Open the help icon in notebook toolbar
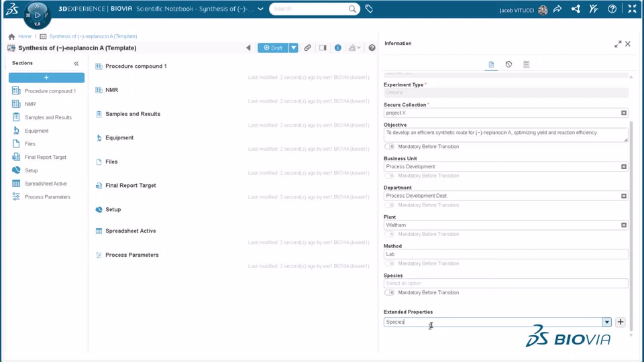 (372, 48)
